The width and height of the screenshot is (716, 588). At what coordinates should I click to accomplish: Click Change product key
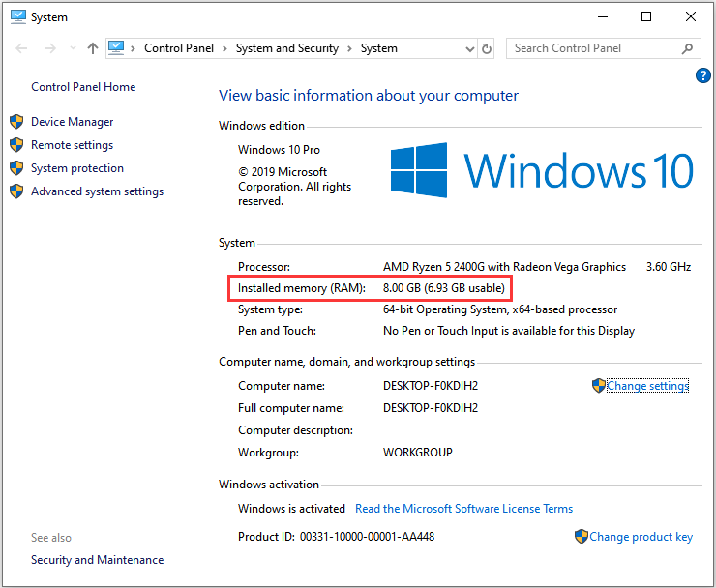[x=641, y=537]
